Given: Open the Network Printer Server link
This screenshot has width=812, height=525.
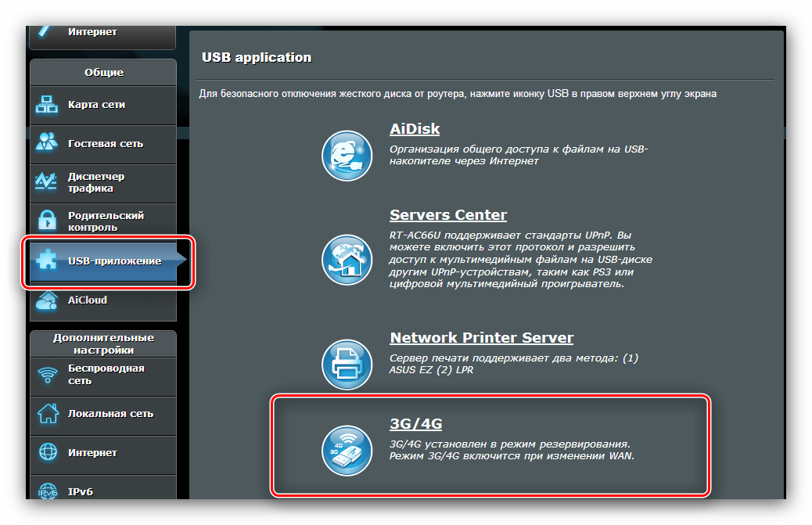Looking at the screenshot, I should [481, 338].
